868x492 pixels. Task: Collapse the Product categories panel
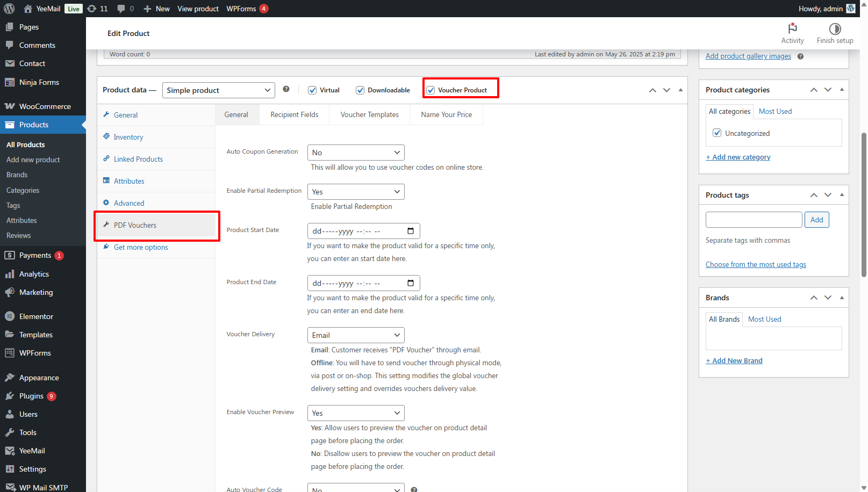(x=842, y=90)
